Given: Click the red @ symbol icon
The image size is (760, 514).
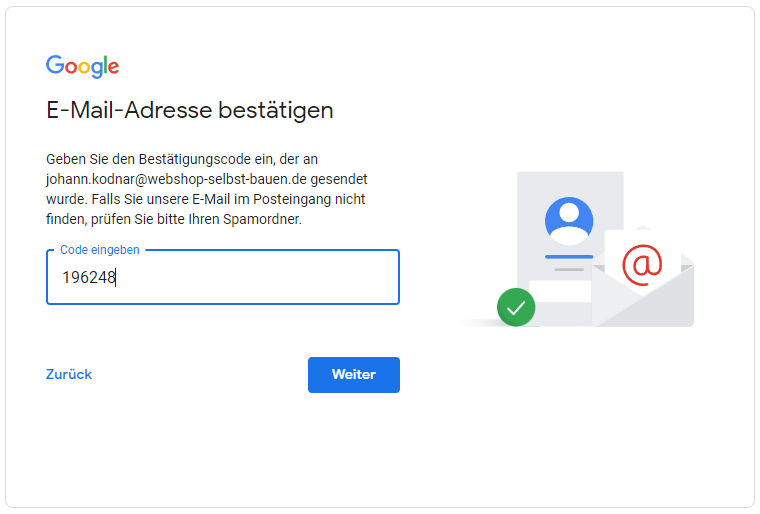Looking at the screenshot, I should [642, 265].
